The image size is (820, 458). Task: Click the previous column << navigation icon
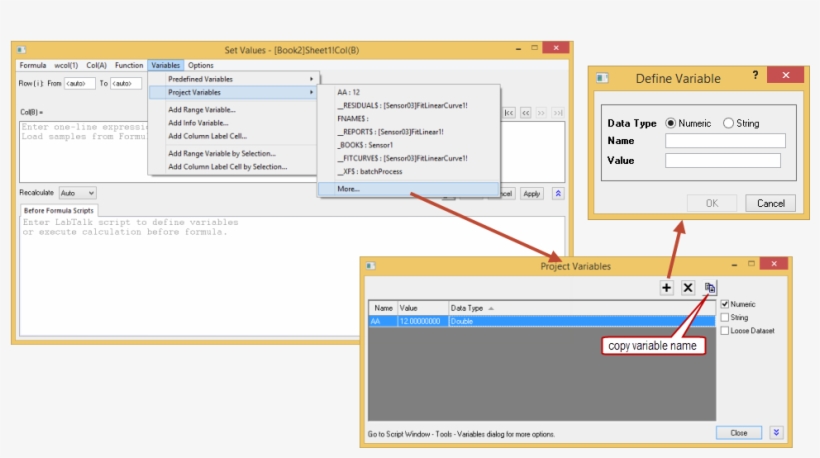[x=526, y=112]
